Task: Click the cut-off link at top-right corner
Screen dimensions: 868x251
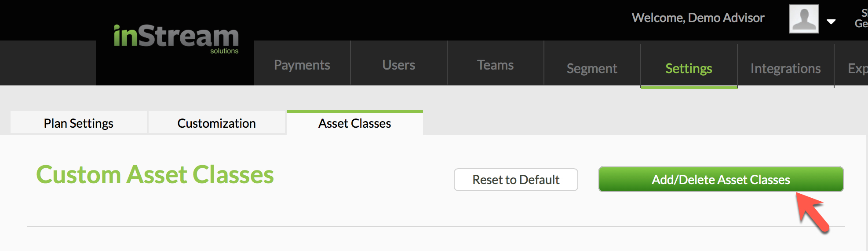Action: click(x=861, y=18)
